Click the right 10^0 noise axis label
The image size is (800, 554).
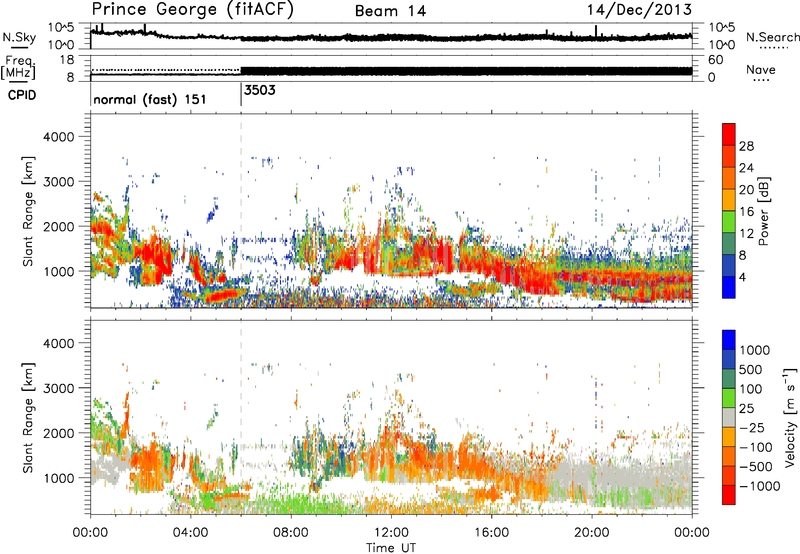pyautogui.click(x=722, y=45)
